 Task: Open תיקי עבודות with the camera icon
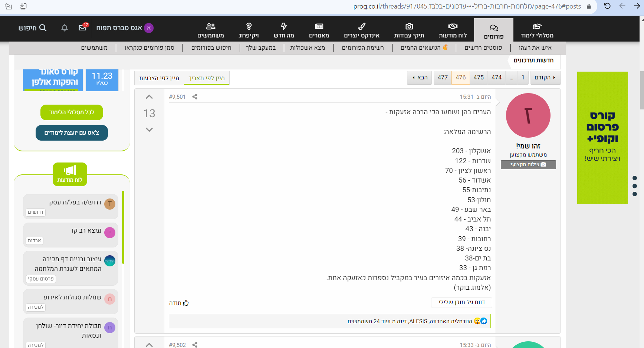coord(409,30)
